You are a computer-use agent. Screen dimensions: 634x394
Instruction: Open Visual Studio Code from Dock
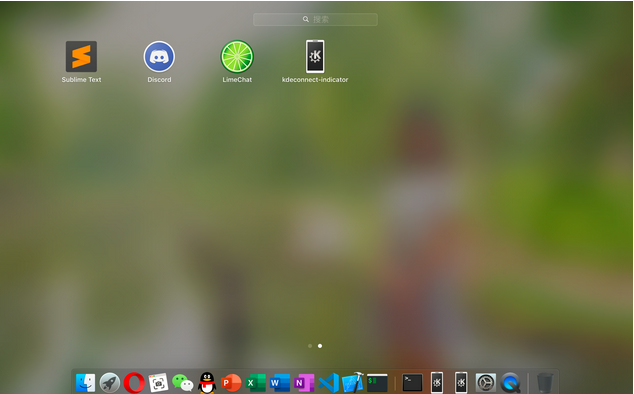pos(329,382)
